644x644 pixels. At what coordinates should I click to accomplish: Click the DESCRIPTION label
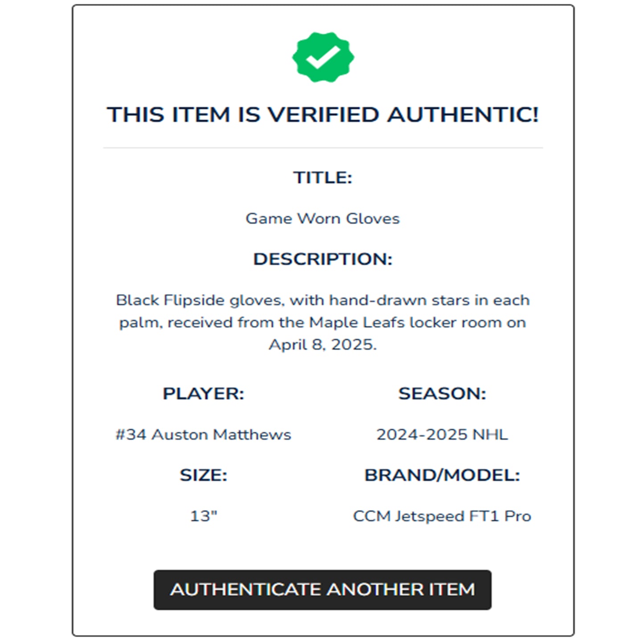323,259
